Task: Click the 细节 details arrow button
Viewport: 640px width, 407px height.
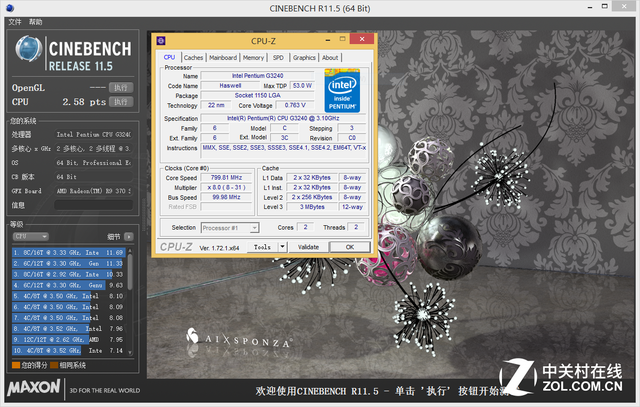Action: [x=129, y=237]
